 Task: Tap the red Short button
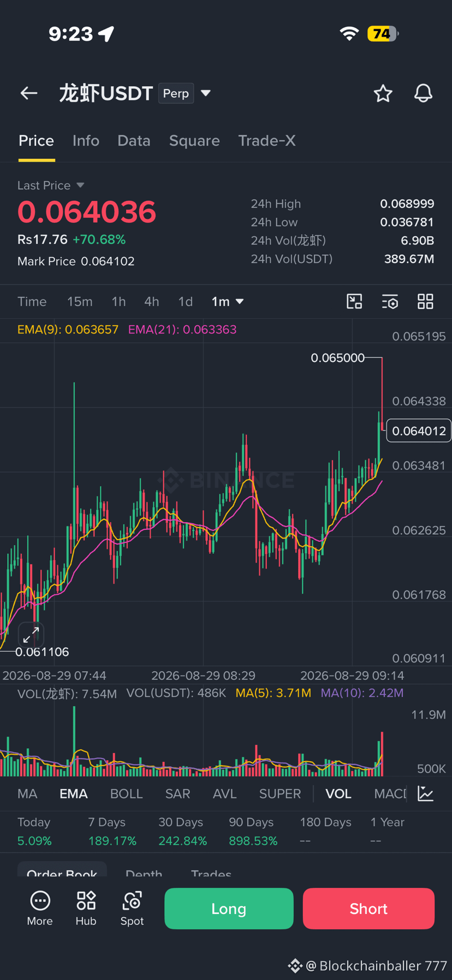pos(368,909)
